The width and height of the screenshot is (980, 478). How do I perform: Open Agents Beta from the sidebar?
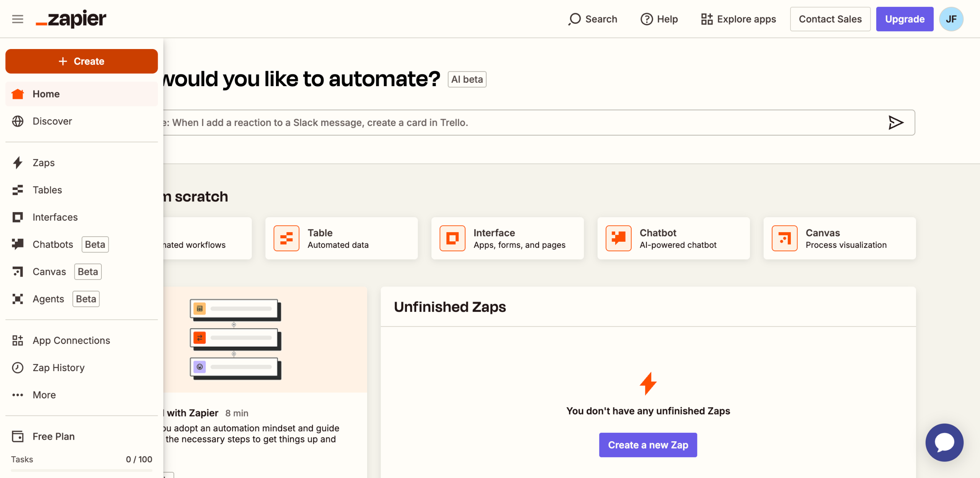(x=48, y=299)
